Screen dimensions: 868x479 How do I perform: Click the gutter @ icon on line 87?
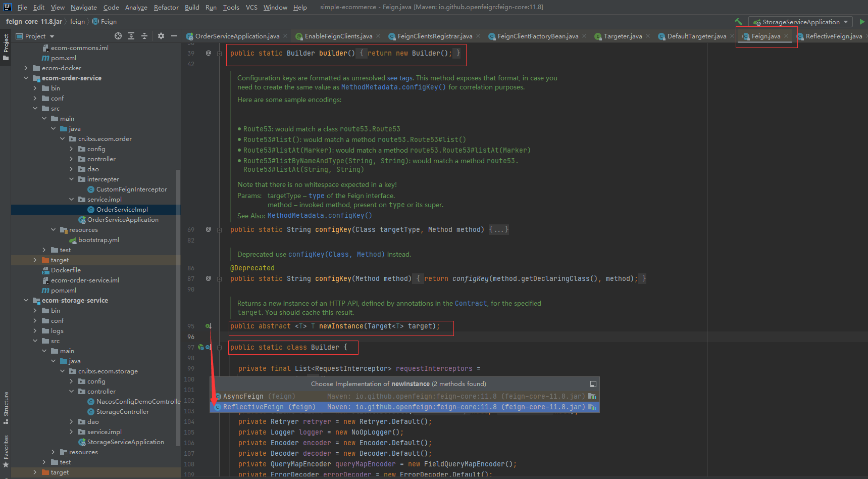pos(209,278)
